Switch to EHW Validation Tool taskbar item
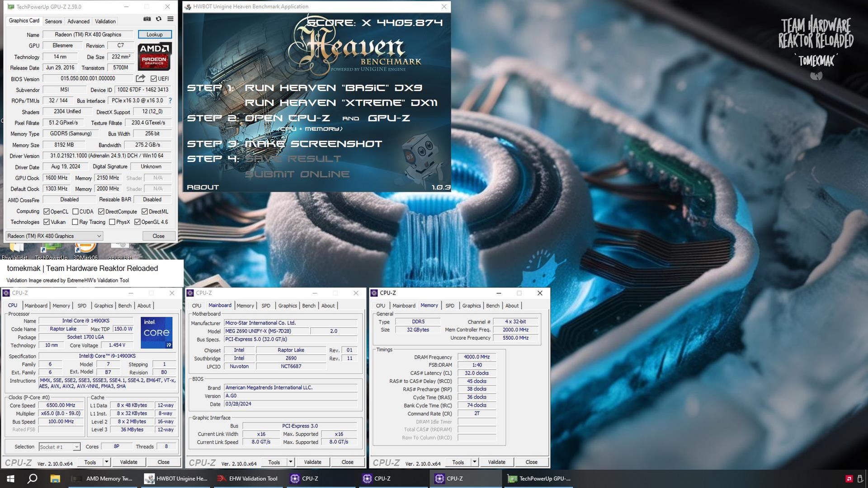This screenshot has width=868, height=488. point(248,479)
